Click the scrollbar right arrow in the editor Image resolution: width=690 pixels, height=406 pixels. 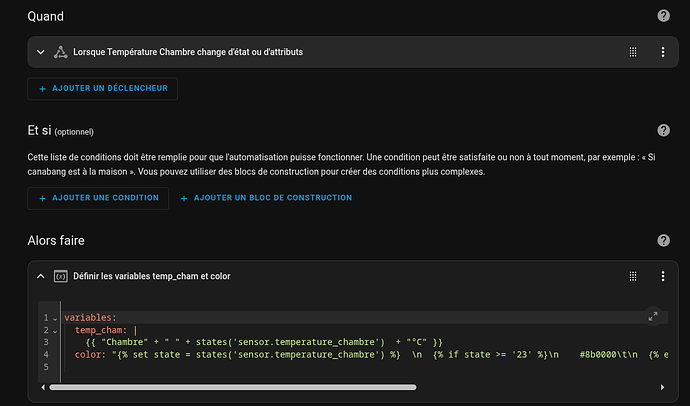coord(662,387)
